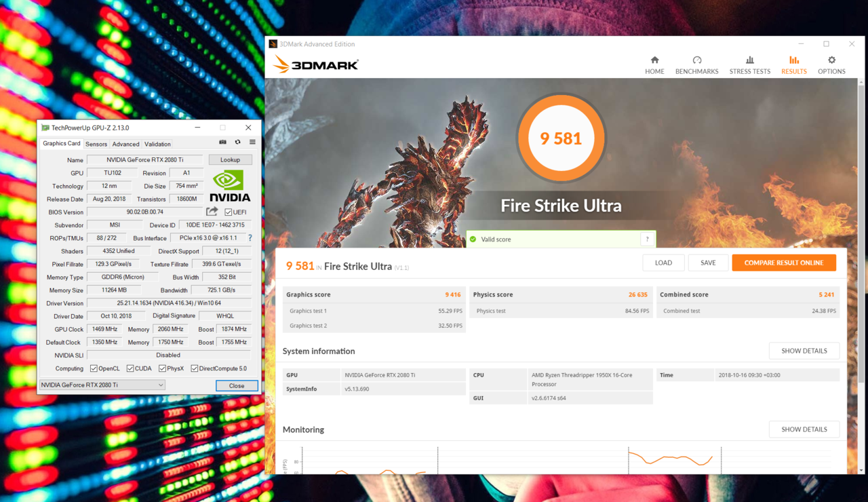This screenshot has width=868, height=502.
Task: Toggle the UEFI checkbox in GPU-Z
Action: (229, 212)
